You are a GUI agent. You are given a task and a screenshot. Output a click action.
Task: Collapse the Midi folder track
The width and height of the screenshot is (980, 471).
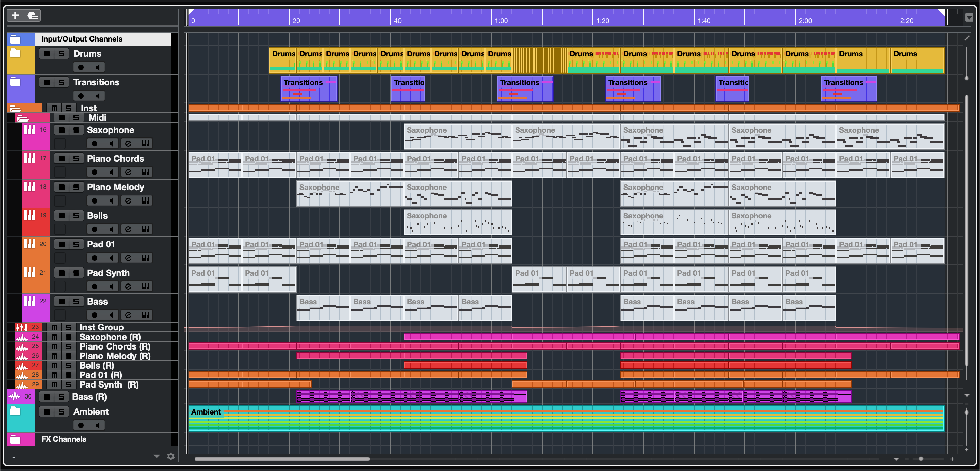22,118
